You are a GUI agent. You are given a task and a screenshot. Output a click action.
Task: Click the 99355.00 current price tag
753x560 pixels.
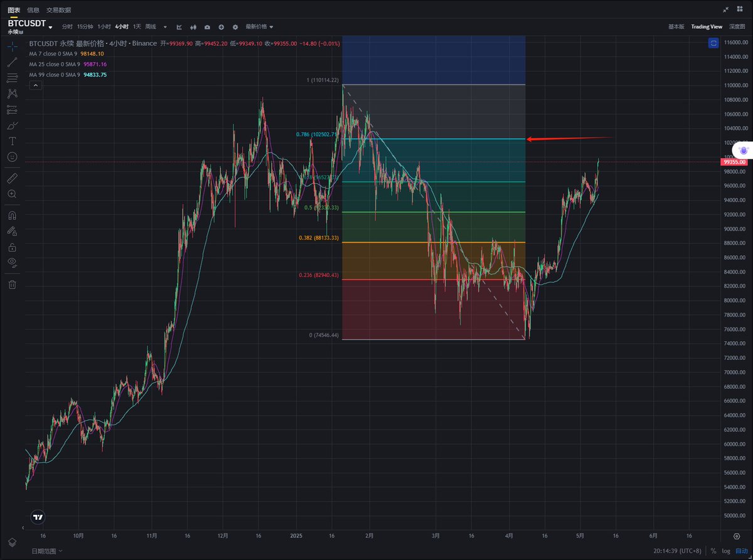tap(734, 162)
